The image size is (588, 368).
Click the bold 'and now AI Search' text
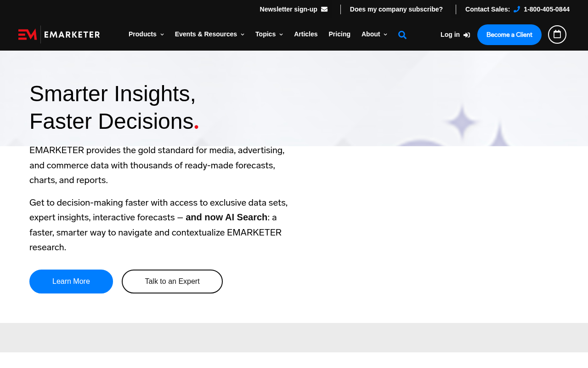coord(226,217)
